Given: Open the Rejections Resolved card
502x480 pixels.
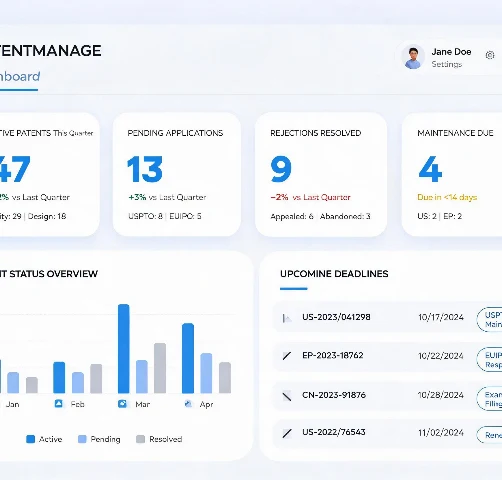Looking at the screenshot, I should [321, 174].
